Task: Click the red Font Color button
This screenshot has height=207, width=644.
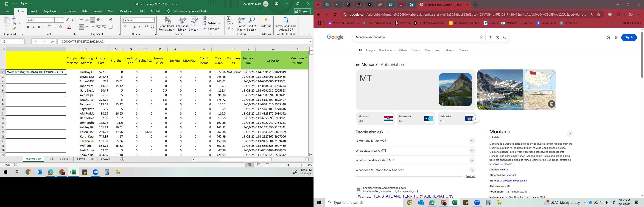Action: pyautogui.click(x=70, y=27)
